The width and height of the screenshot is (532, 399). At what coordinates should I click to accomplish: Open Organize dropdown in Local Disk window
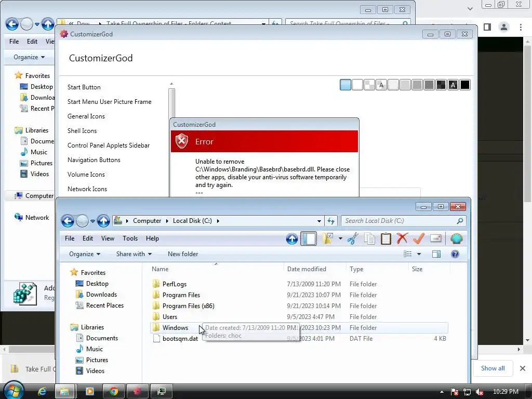pyautogui.click(x=85, y=254)
